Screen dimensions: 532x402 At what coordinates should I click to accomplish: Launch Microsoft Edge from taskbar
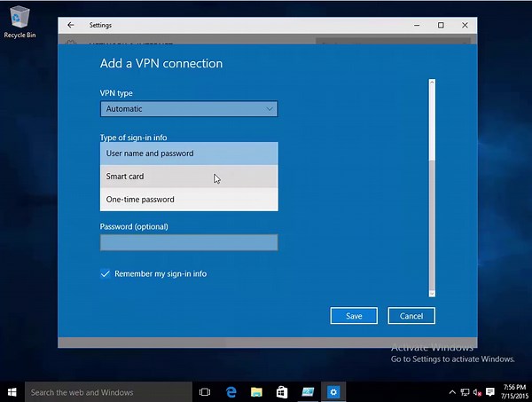click(x=231, y=392)
